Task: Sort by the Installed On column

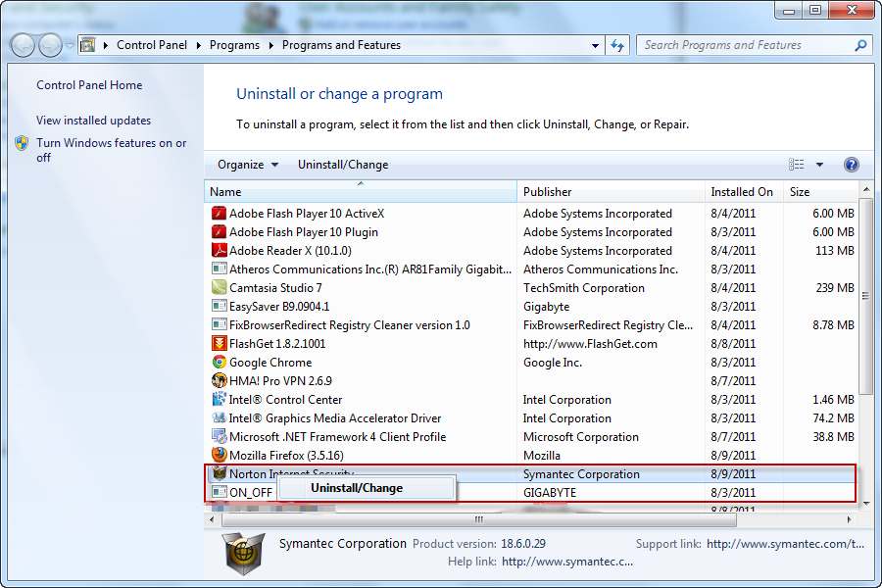Action: point(744,192)
